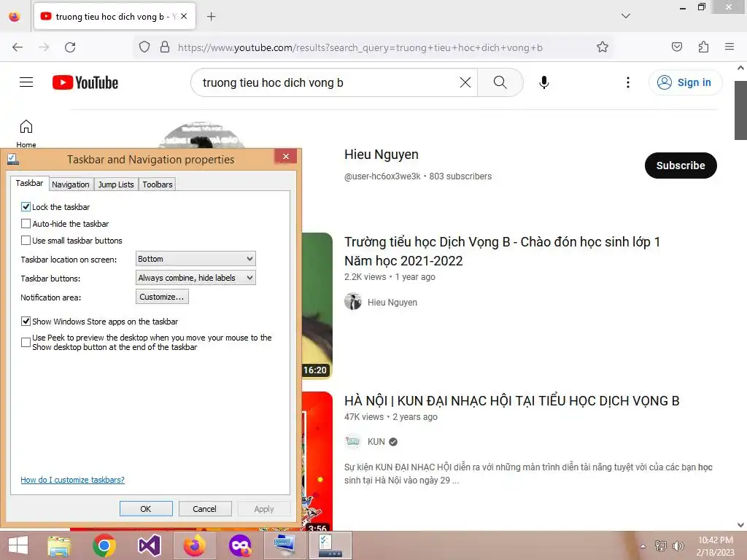Open the YouTube hamburger guide menu

click(26, 82)
